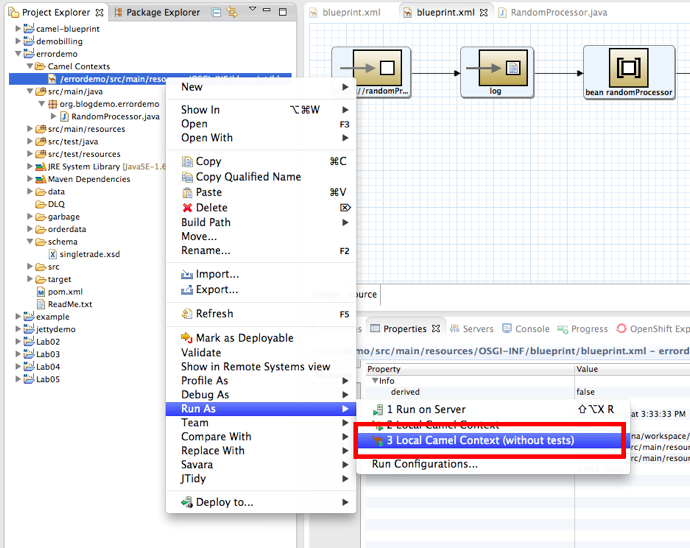This screenshot has width=690, height=548.
Task: Collapse the schema folder
Action: coord(29,242)
